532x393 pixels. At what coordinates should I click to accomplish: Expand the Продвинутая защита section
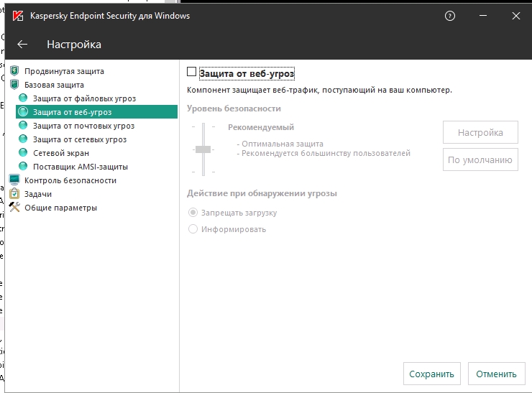click(64, 71)
